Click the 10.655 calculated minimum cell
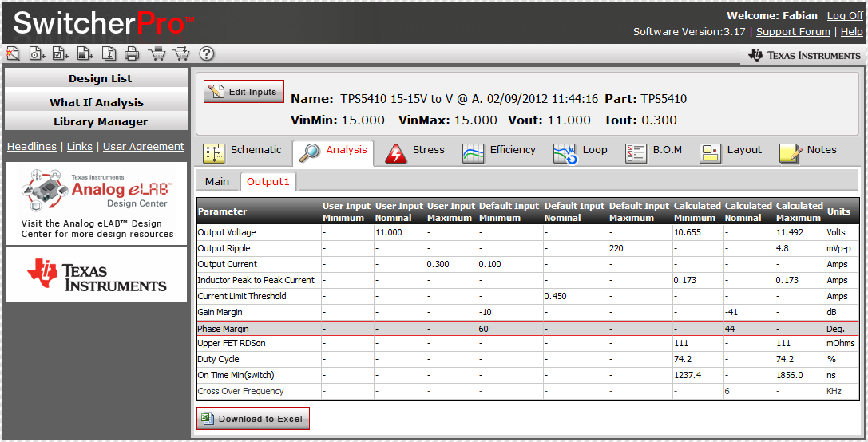This screenshot has width=868, height=442. [697, 232]
